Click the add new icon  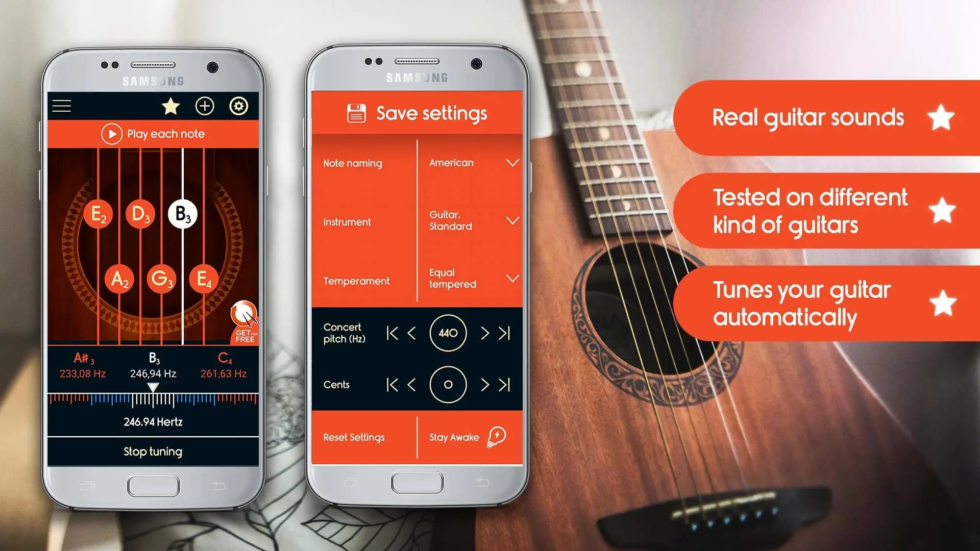(205, 106)
